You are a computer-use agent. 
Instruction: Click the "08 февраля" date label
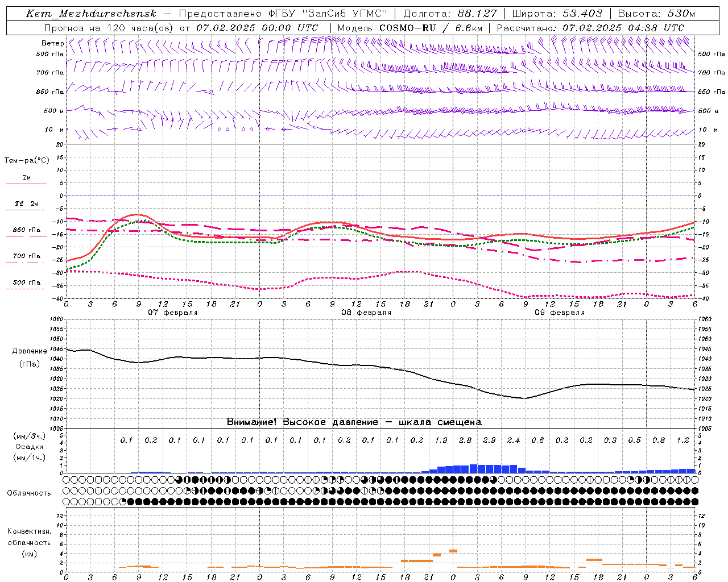point(366,313)
